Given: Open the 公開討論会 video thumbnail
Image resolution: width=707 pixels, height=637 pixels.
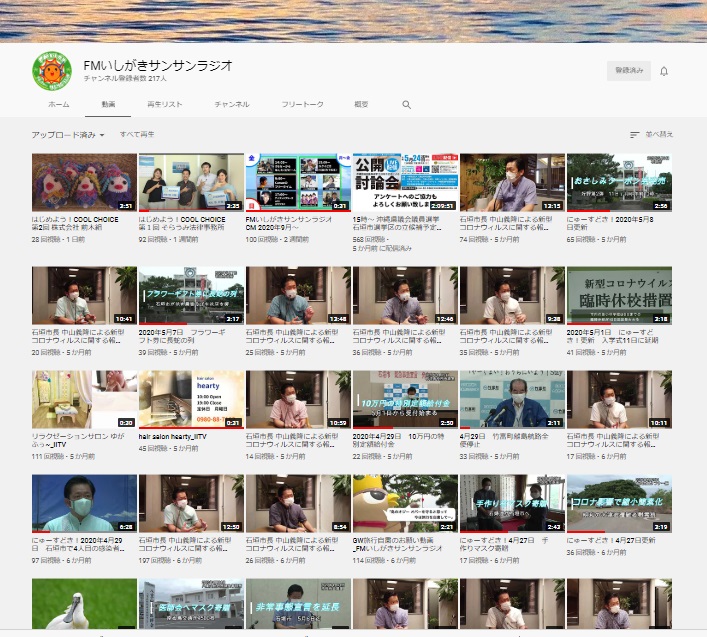Looking at the screenshot, I should click(405, 181).
